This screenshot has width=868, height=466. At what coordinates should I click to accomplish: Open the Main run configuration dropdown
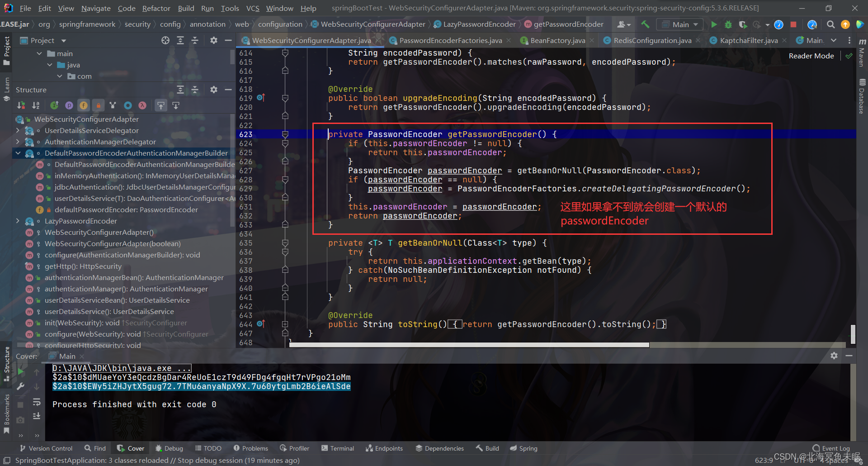pos(680,24)
